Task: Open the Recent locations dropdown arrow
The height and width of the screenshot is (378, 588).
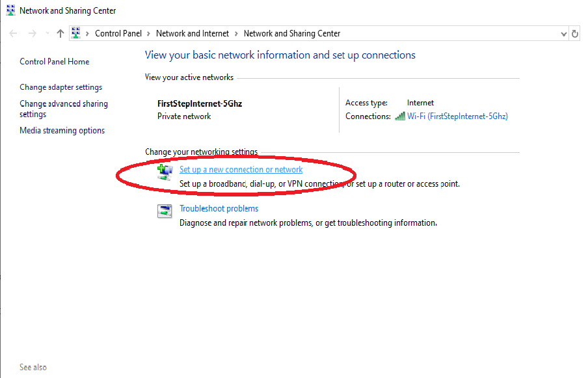Action: coord(47,34)
